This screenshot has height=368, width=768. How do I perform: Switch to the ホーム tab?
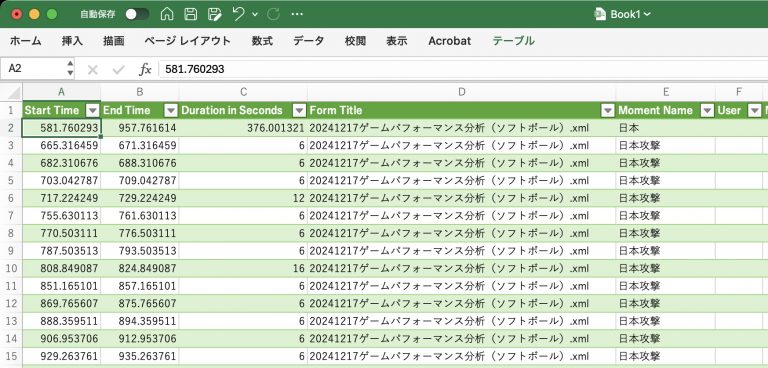click(x=25, y=41)
